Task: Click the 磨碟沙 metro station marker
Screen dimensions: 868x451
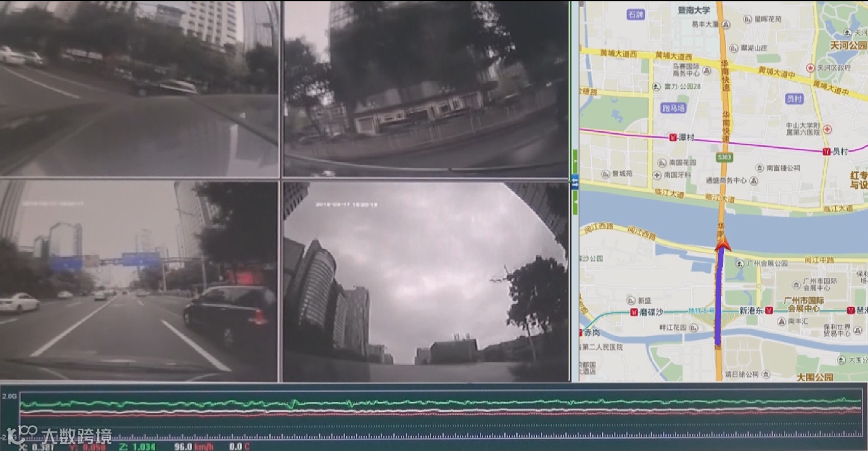Action: pos(634,312)
